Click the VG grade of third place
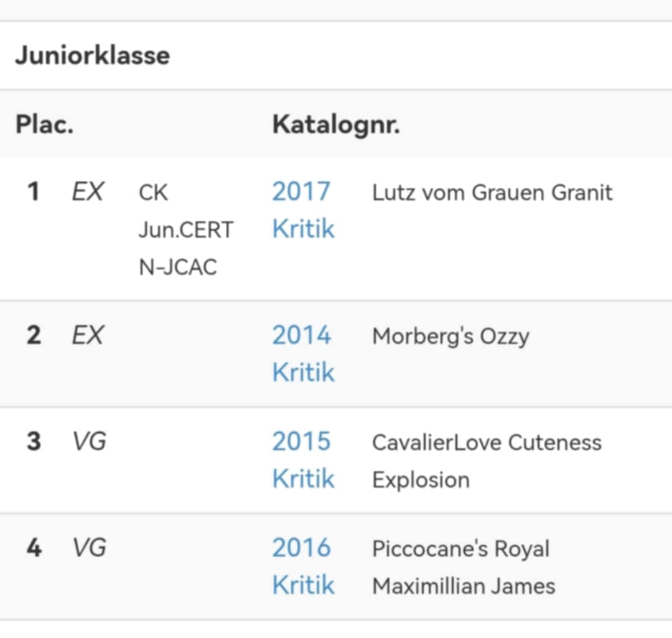The image size is (672, 638). (x=89, y=442)
